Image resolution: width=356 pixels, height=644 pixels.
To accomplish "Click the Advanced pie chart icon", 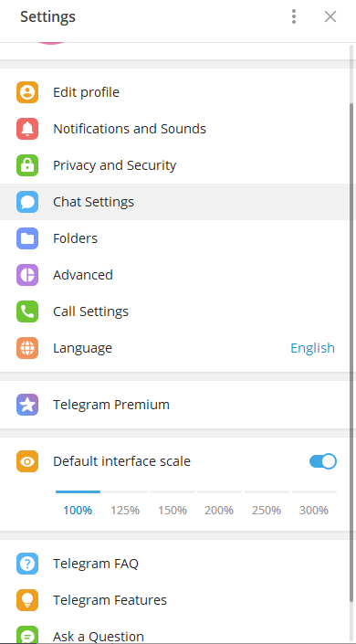I will point(27,275).
